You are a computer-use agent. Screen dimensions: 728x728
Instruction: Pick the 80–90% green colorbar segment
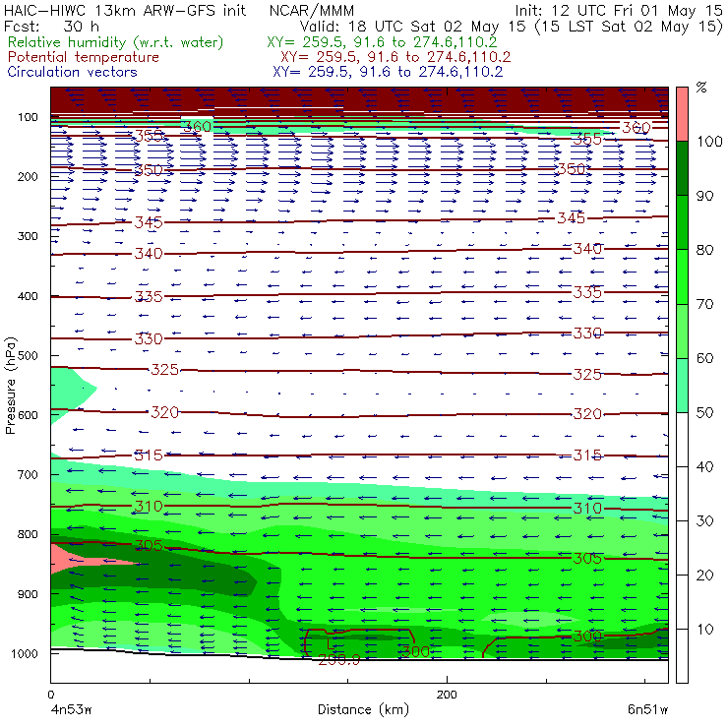682,222
